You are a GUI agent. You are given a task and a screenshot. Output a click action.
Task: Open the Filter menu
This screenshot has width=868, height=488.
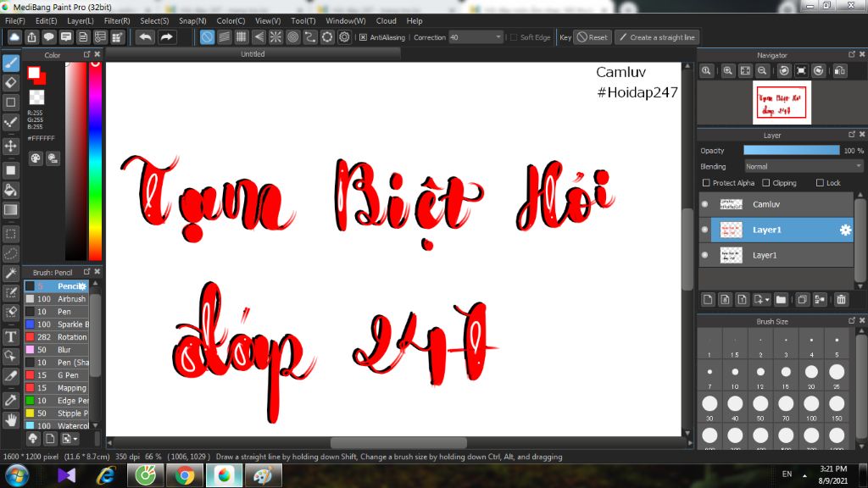click(117, 20)
